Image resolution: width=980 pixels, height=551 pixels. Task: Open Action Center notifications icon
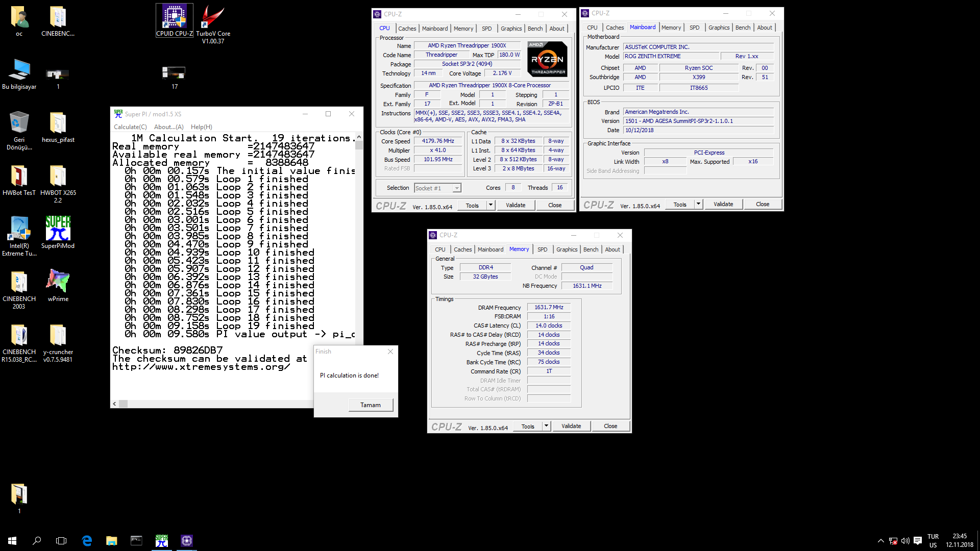pyautogui.click(x=918, y=541)
